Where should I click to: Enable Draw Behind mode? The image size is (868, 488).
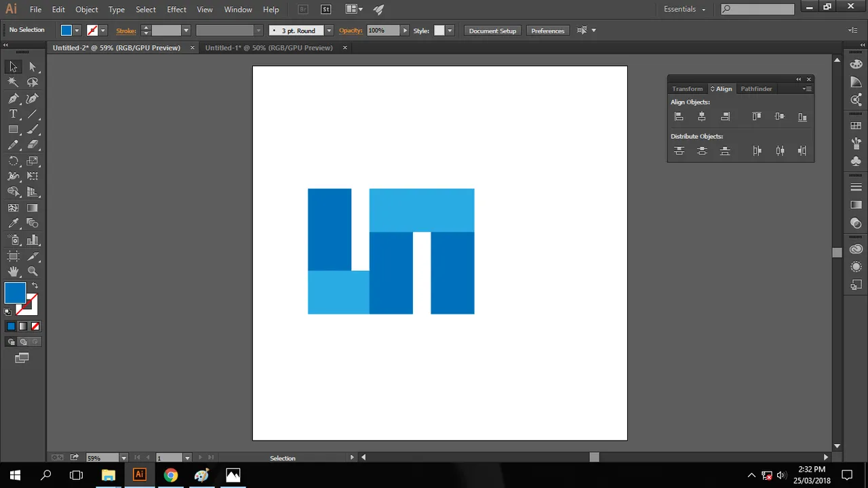(22, 342)
